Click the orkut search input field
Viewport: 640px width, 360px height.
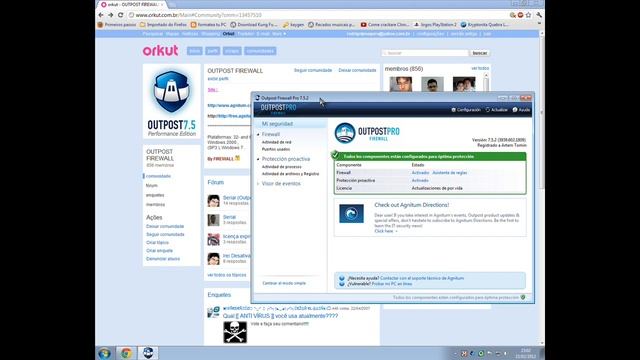click(x=425, y=53)
